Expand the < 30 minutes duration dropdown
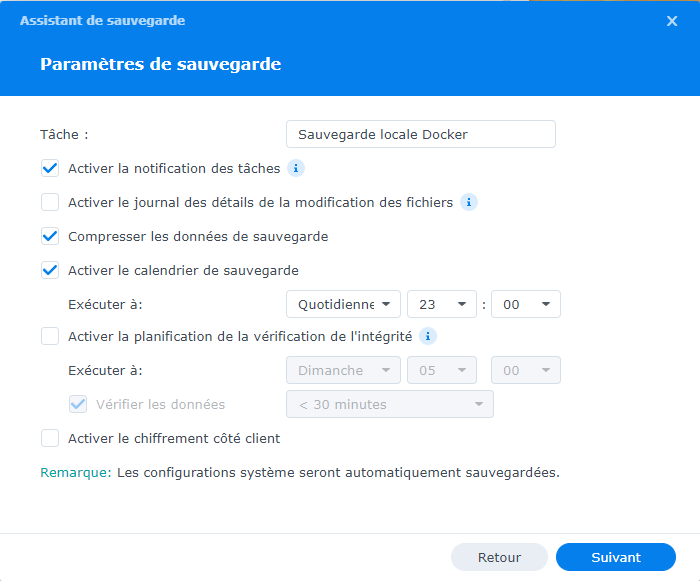 coord(389,404)
